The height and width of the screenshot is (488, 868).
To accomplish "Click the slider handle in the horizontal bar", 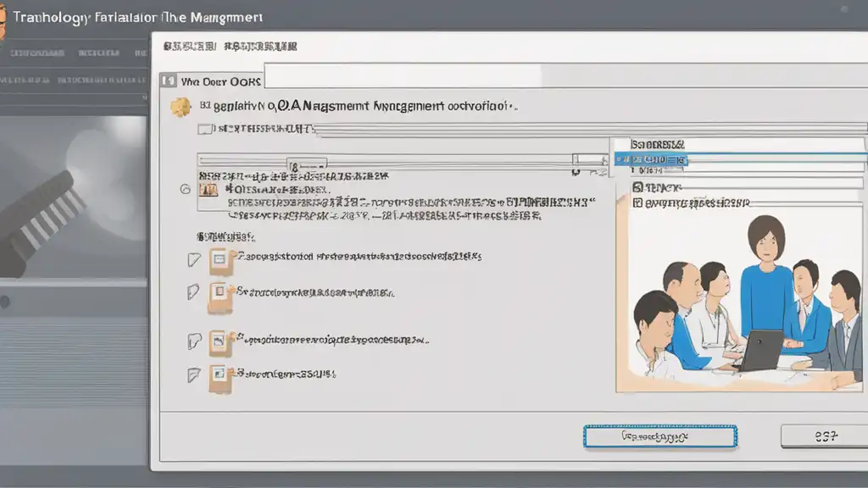I will (307, 164).
